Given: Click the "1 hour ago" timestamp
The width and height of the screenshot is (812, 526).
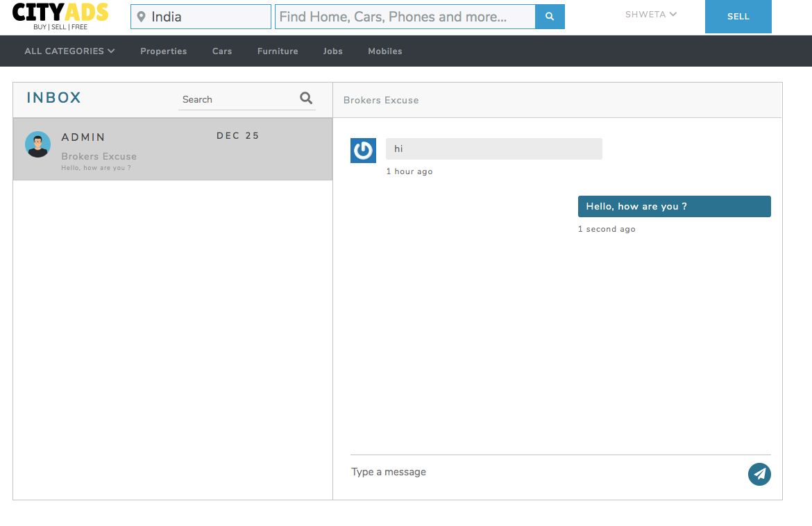Looking at the screenshot, I should [409, 171].
